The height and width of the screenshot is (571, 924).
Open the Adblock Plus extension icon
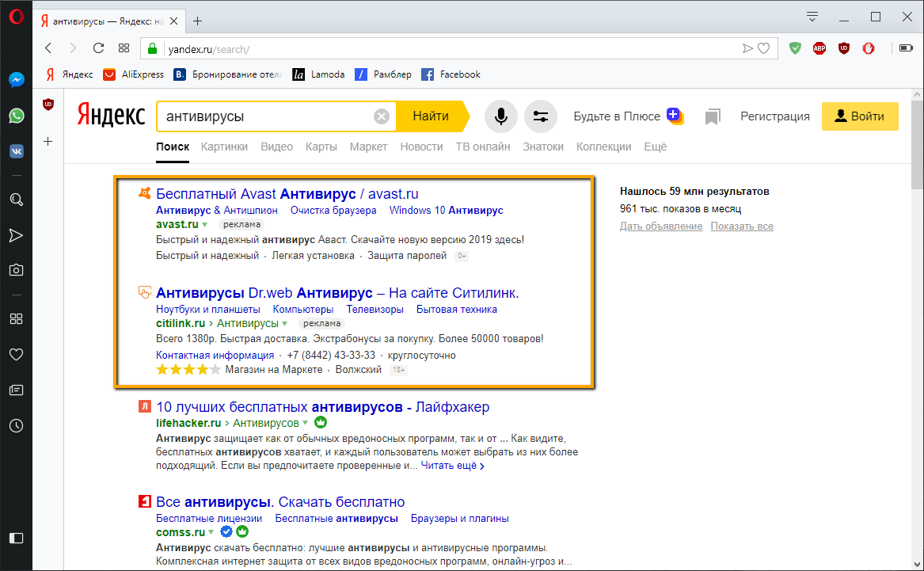pyautogui.click(x=819, y=48)
